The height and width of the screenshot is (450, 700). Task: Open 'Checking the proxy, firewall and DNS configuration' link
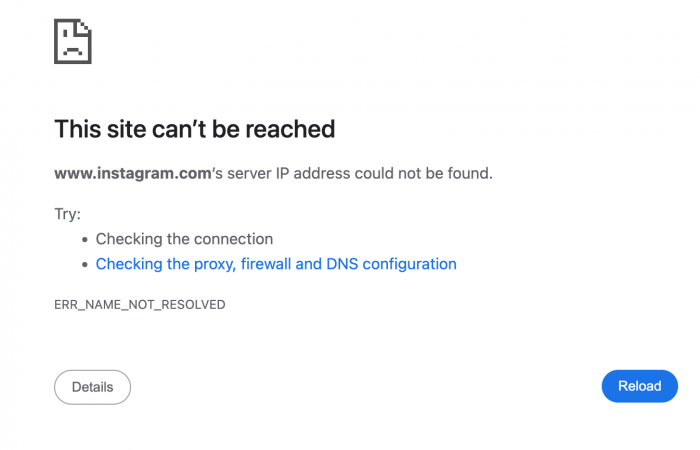tap(276, 264)
